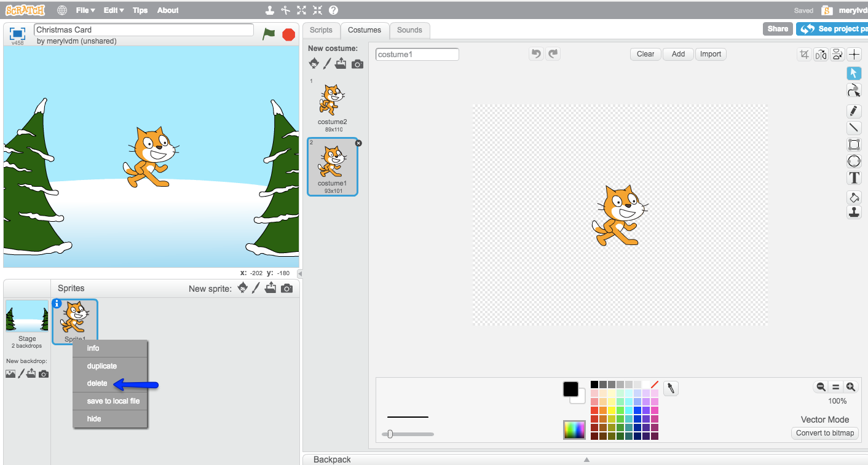Click the Grow sprite toolbar icon
The image size is (868, 465).
coord(301,10)
